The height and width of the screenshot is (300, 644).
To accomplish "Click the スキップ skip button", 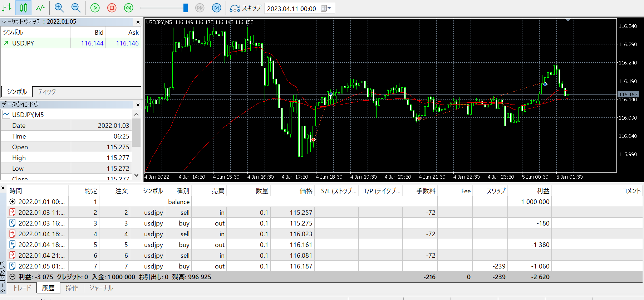I will [x=246, y=8].
